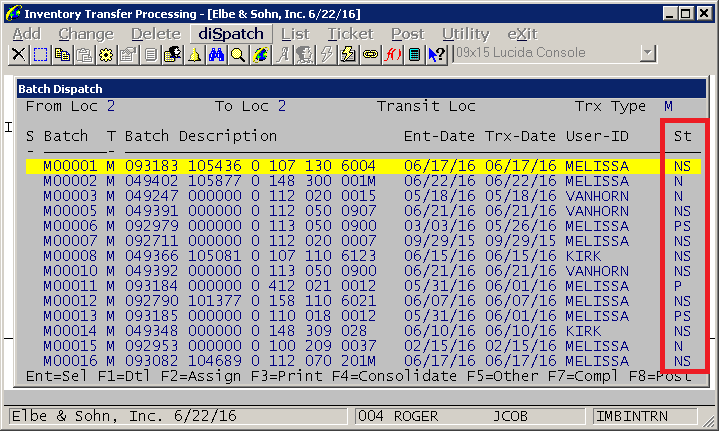Click the X cancel icon in toolbar
719x431 pixels.
tap(18, 54)
